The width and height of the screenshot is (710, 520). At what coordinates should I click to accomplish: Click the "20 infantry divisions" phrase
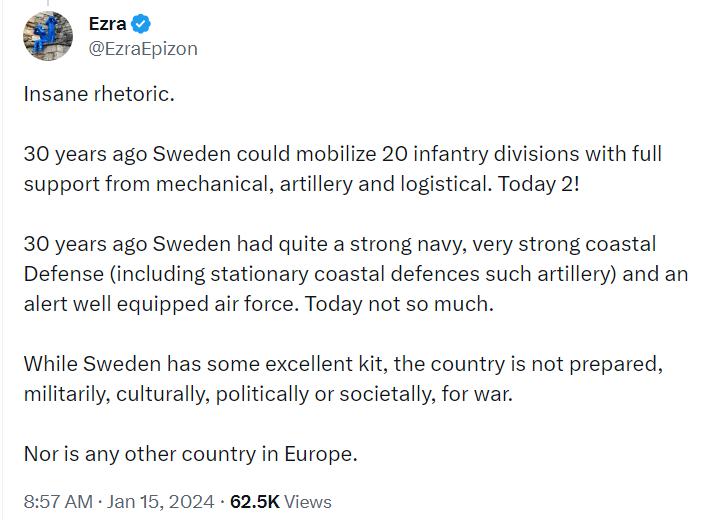point(480,154)
